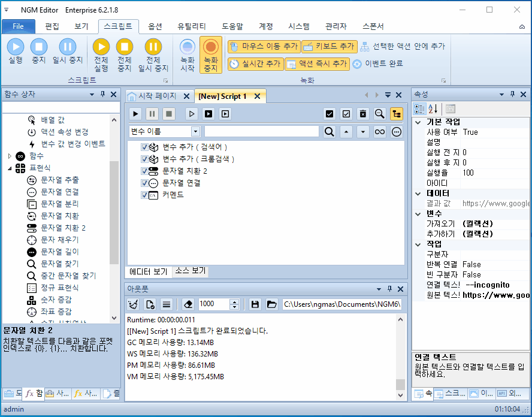This screenshot has width=532, height=417.
Task: Uncheck the 문자열 치환 2 action checkbox
Action: (x=144, y=171)
